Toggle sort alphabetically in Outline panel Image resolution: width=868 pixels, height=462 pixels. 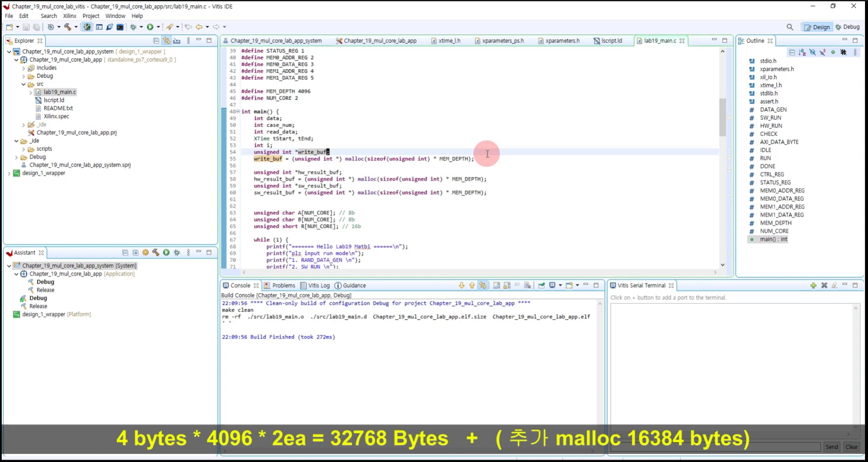click(802, 52)
